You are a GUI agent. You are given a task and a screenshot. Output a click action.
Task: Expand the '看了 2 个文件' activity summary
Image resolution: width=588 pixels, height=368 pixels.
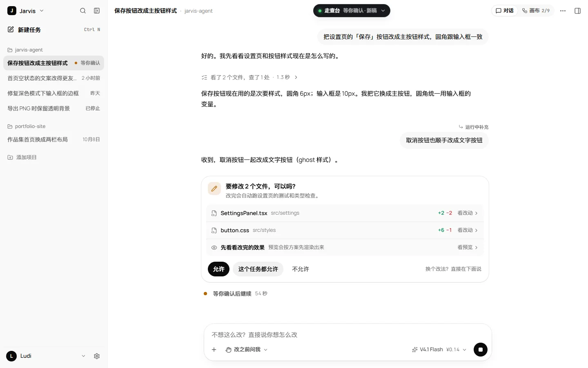click(x=249, y=77)
